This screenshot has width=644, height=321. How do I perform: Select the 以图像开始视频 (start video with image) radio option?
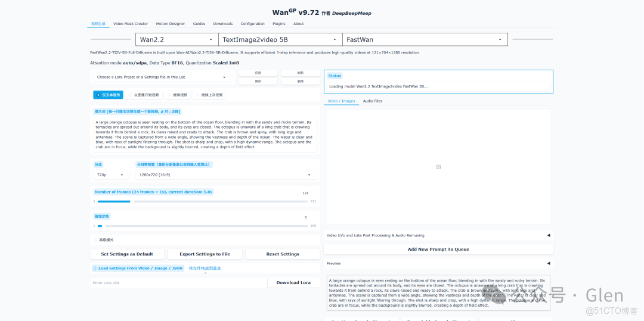tap(143, 95)
